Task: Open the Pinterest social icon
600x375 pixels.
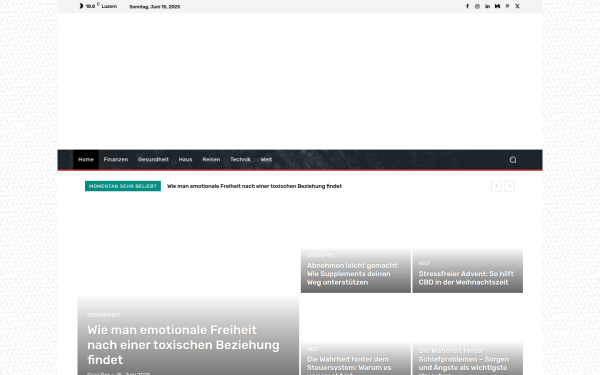Action: click(x=507, y=7)
